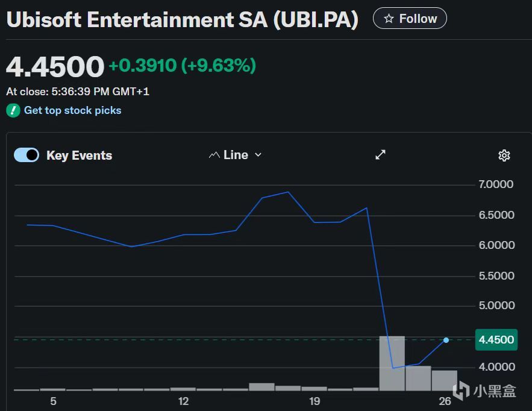Click the 7.0000 price axis label
The width and height of the screenshot is (532, 411).
tap(496, 184)
